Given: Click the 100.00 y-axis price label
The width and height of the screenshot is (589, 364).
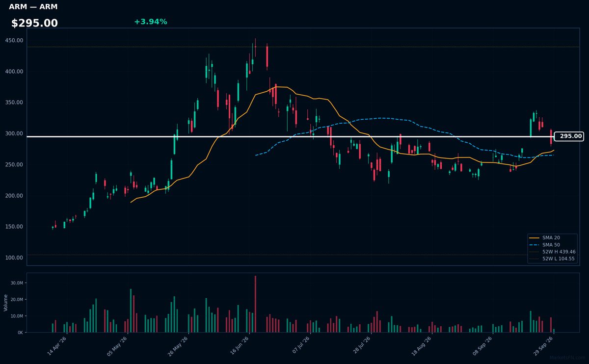Looking at the screenshot, I should [14, 258].
